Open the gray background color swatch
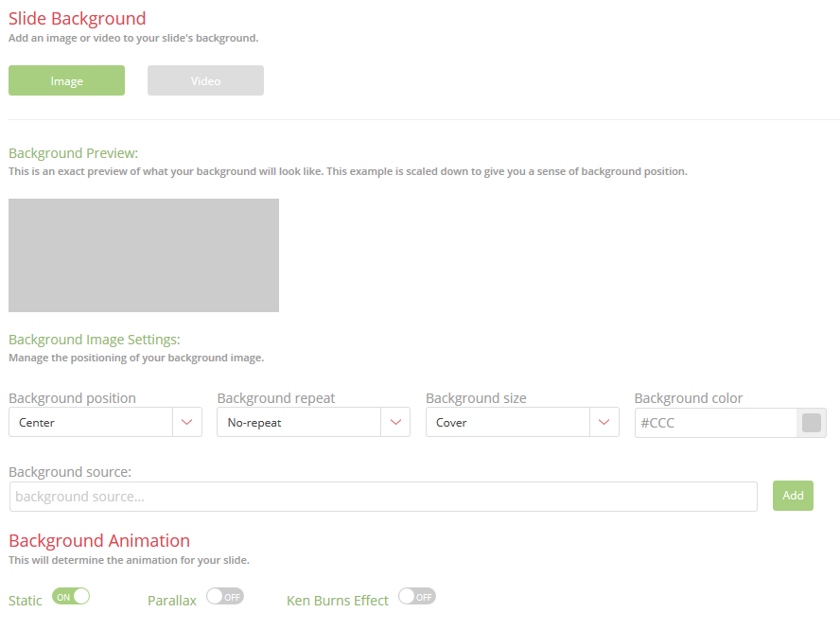This screenshot has width=840, height=630. pos(812,423)
